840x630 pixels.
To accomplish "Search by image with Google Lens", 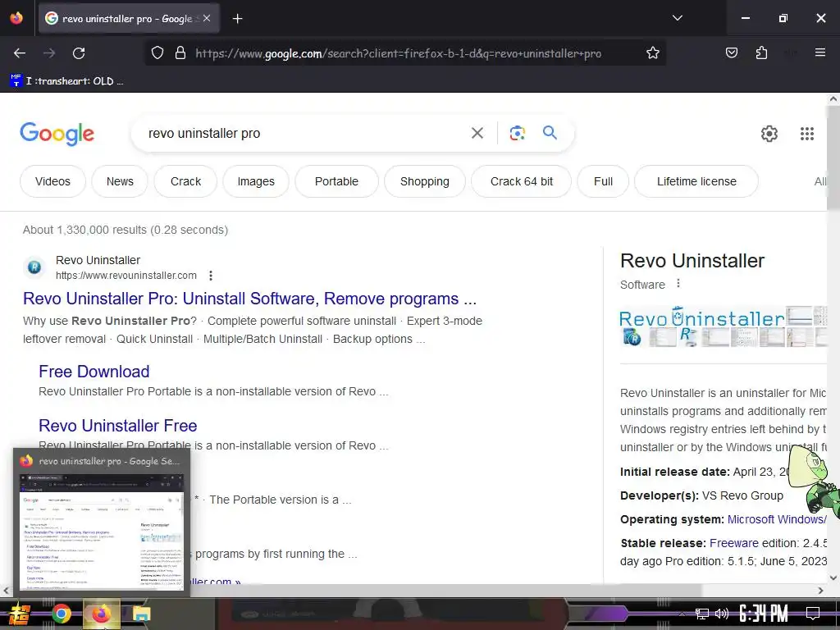I will [517, 133].
